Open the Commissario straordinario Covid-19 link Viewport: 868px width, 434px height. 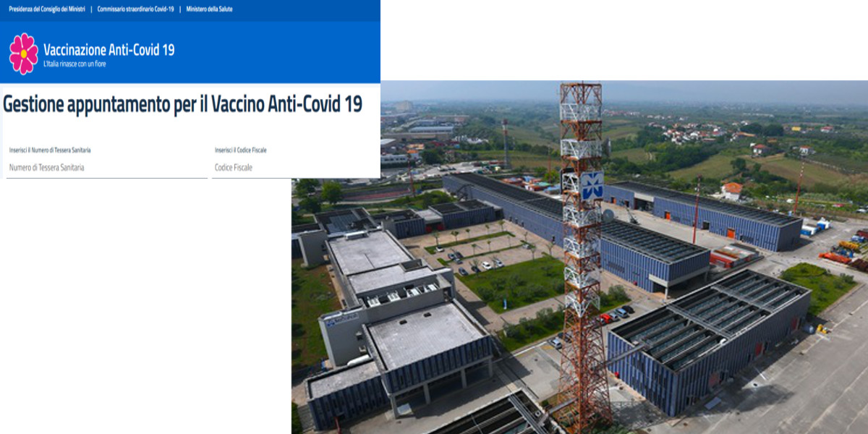135,9
